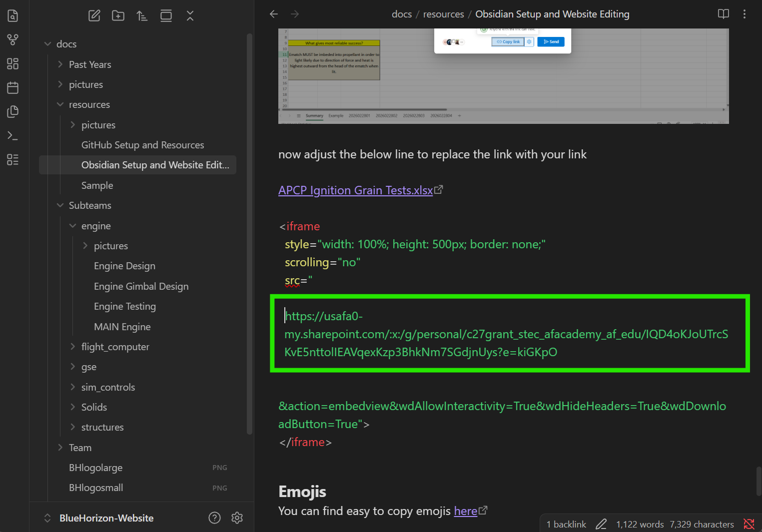The width and height of the screenshot is (762, 532).
Task: Collapse the engine folder
Action: coord(96,226)
